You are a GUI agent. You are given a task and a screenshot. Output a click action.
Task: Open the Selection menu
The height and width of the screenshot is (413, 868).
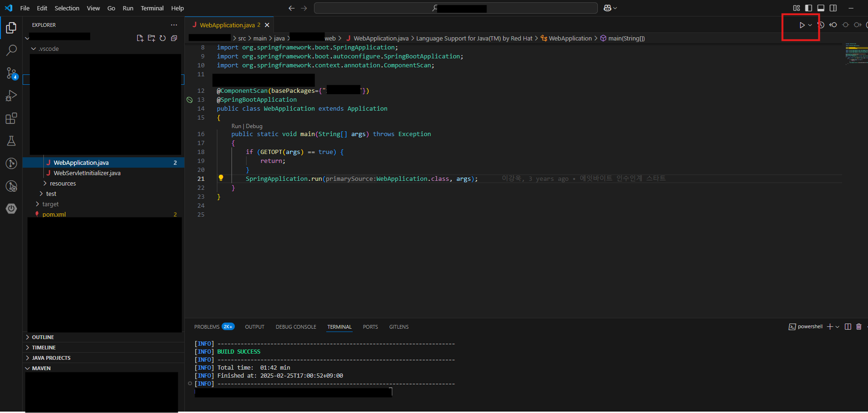click(67, 8)
